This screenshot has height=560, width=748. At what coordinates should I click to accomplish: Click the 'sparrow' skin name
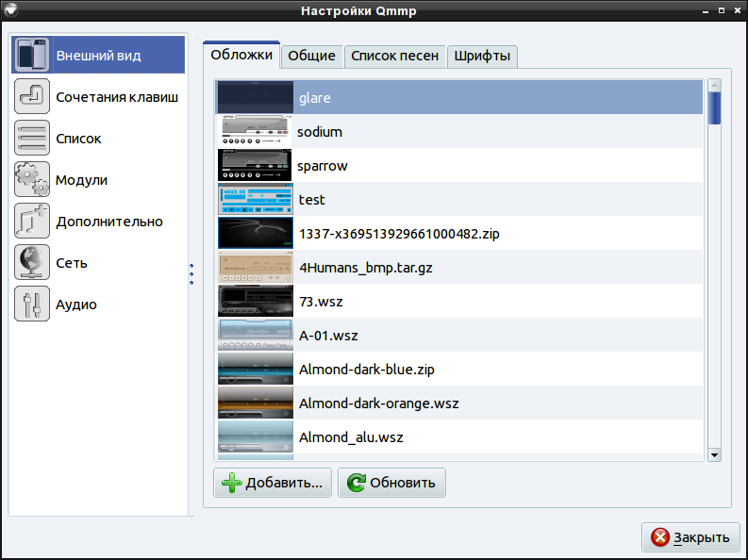[x=323, y=166]
